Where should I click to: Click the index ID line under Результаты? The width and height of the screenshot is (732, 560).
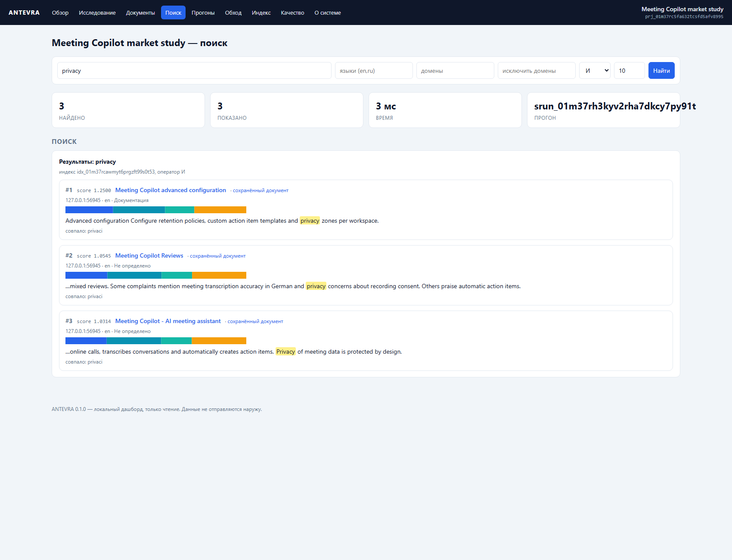122,172
